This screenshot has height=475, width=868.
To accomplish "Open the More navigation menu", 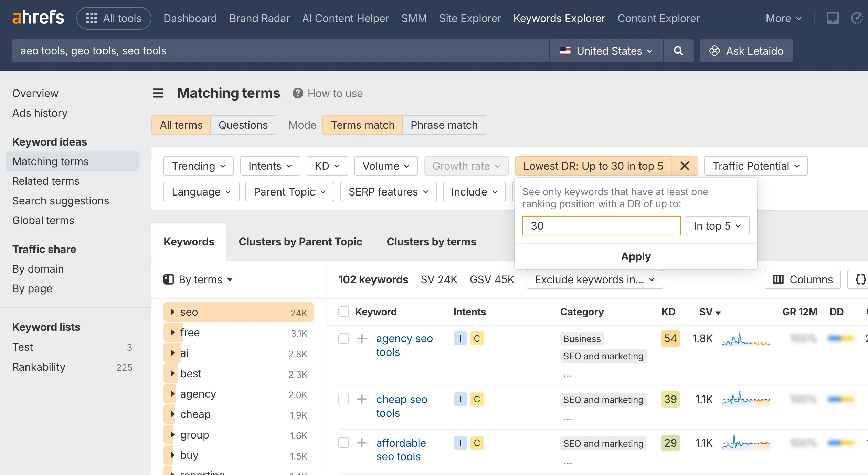I will click(783, 18).
